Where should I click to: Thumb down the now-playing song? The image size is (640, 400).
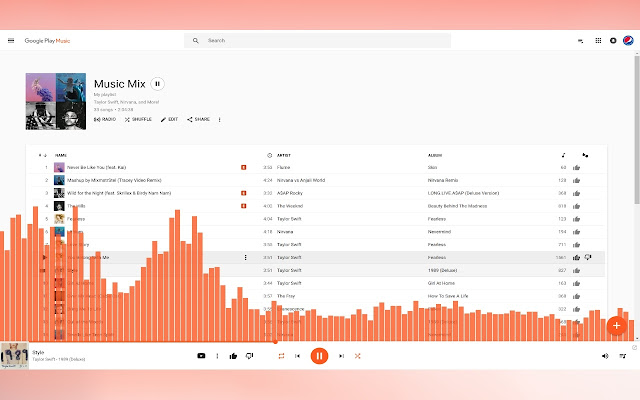[249, 356]
